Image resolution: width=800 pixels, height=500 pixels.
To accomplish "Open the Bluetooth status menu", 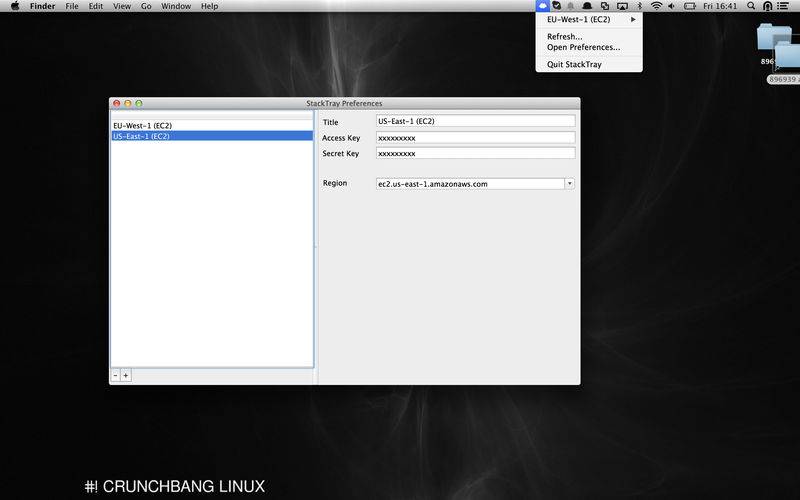I will click(639, 6).
